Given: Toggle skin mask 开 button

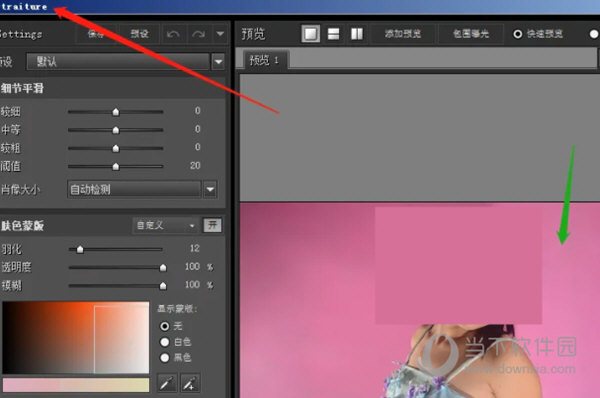Looking at the screenshot, I should (212, 225).
